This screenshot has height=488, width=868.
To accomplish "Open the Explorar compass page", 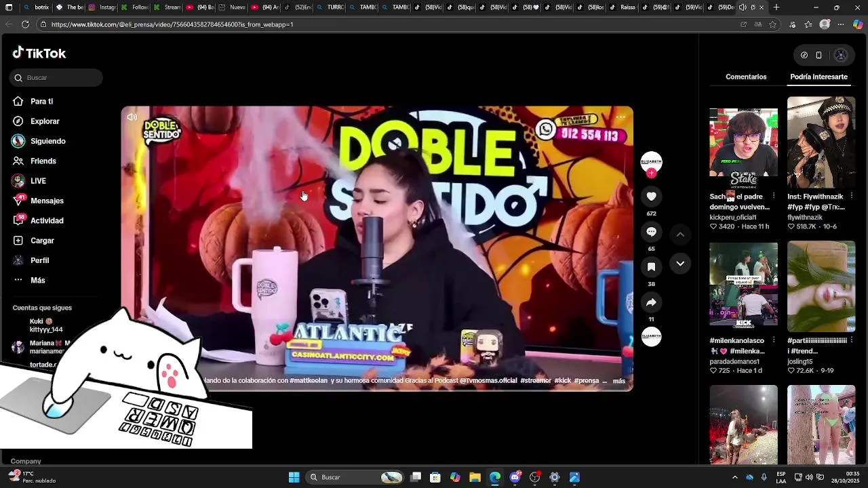I will [x=35, y=121].
